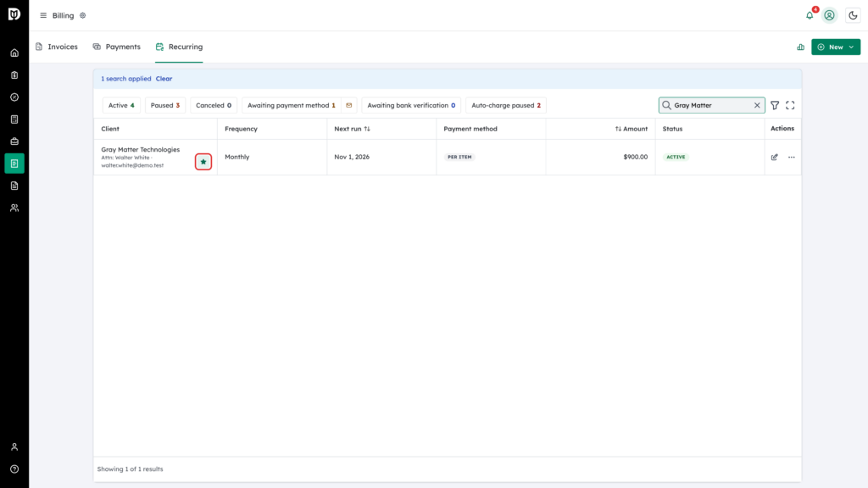Open the people/clients sidebar icon
868x488 pixels.
(14, 208)
